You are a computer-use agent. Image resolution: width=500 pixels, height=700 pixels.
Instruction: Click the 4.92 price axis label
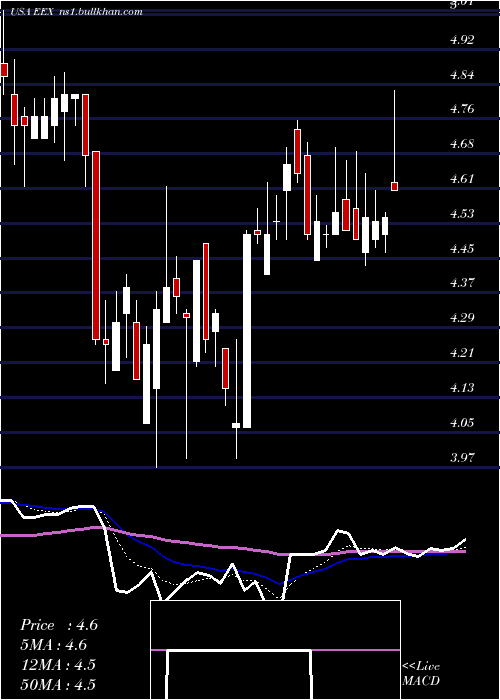tap(462, 40)
